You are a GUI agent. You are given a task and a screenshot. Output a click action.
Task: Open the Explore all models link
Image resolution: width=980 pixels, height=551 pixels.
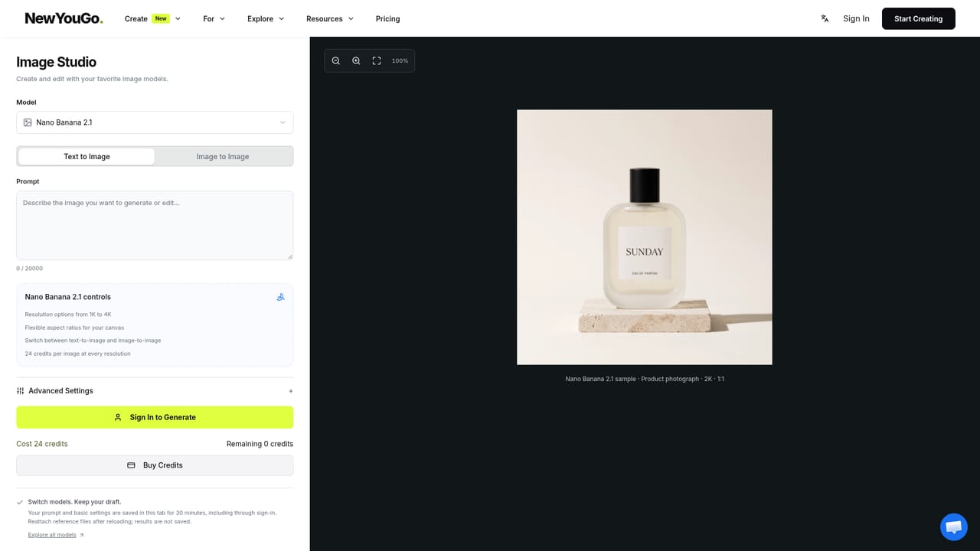click(x=56, y=535)
